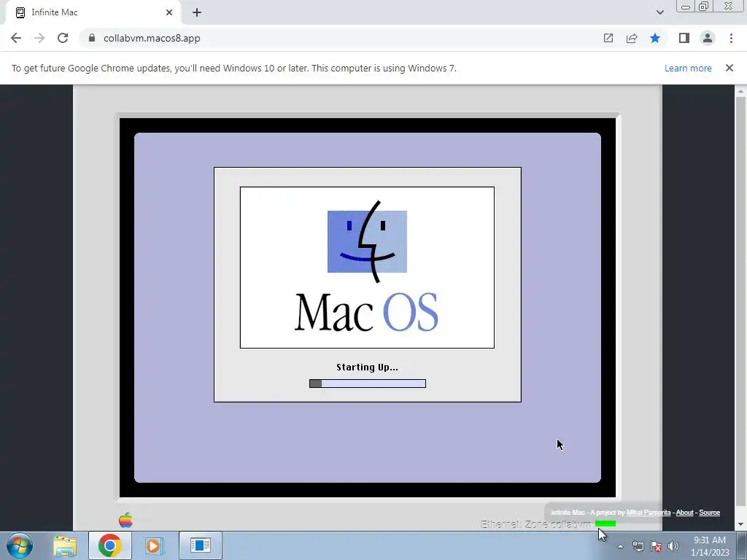747x560 pixels.
Task: Open Windows Media Player from taskbar
Action: pos(154,545)
